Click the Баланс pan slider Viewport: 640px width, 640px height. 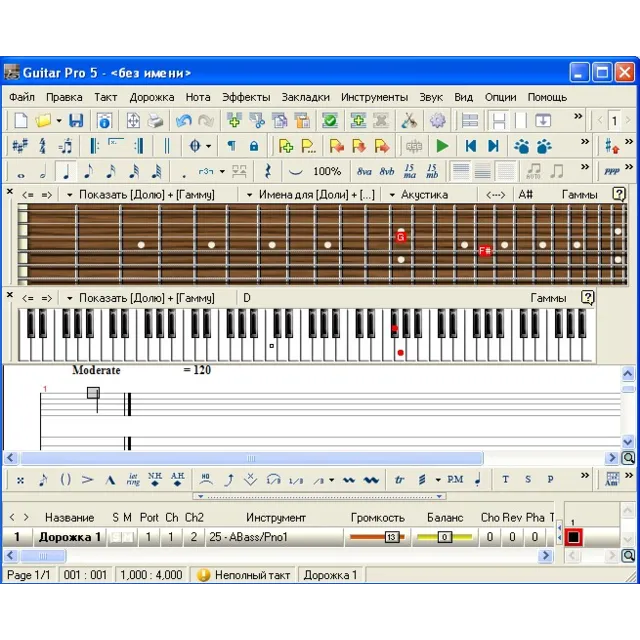(444, 537)
